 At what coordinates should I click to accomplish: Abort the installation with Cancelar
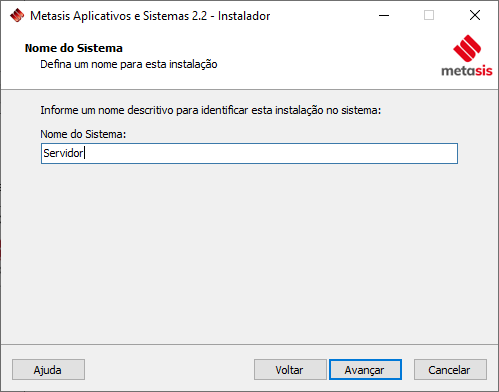450,369
